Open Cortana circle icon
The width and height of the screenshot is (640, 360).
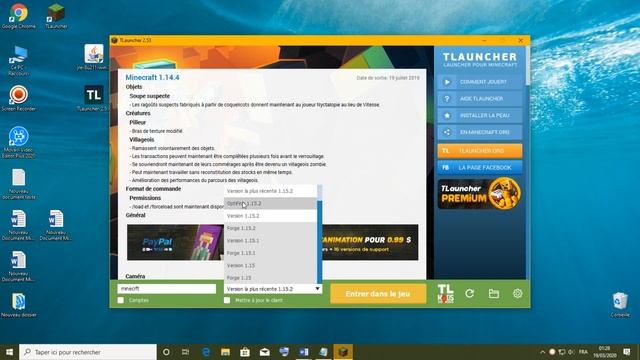[x=166, y=352]
